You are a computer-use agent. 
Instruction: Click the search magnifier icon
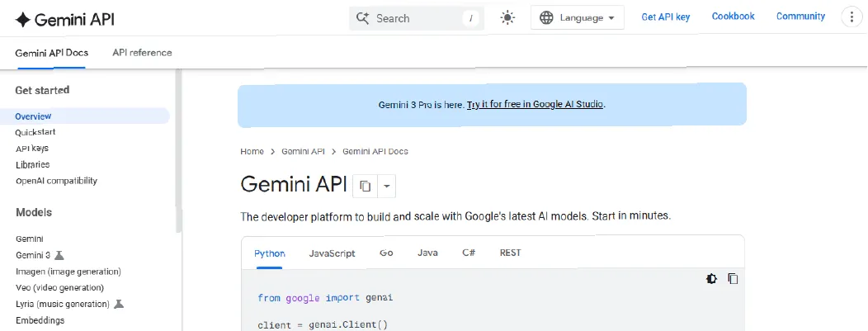point(362,18)
